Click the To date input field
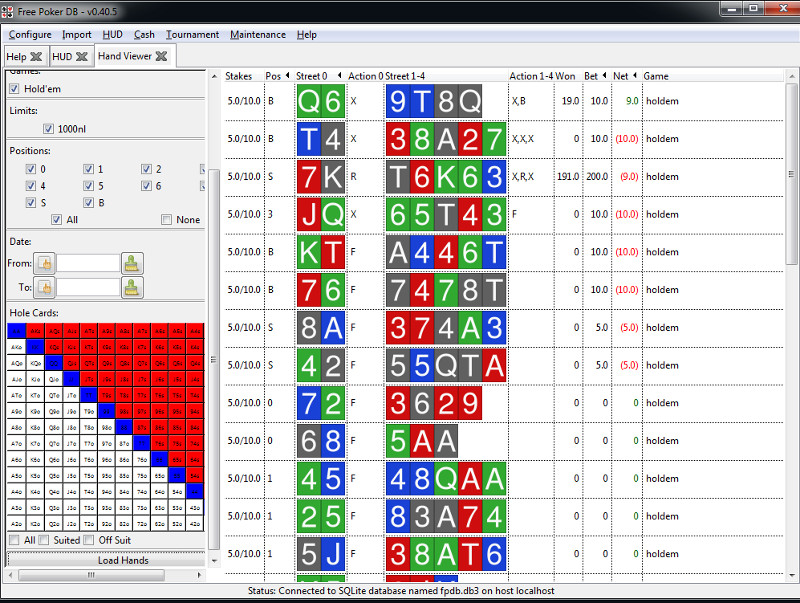Image resolution: width=800 pixels, height=603 pixels. [88, 287]
